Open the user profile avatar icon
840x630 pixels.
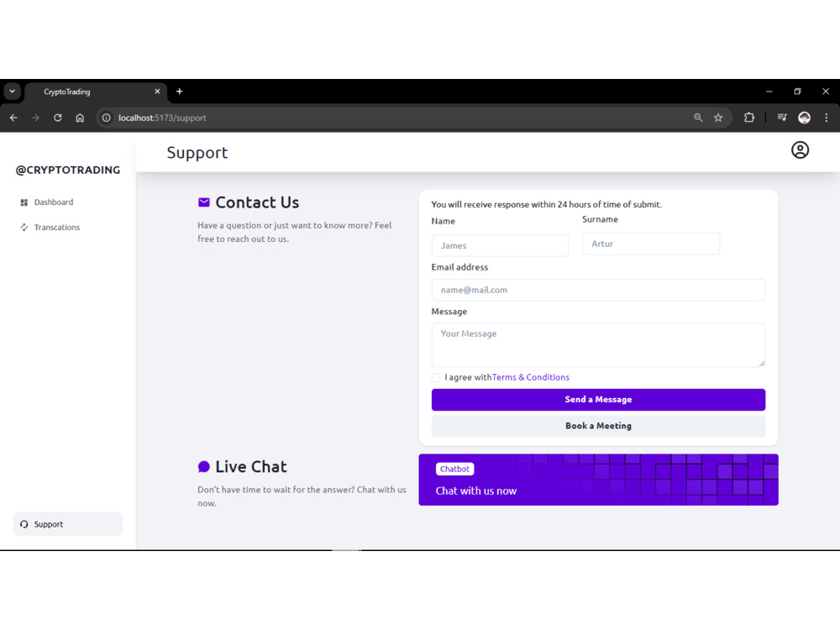800,150
